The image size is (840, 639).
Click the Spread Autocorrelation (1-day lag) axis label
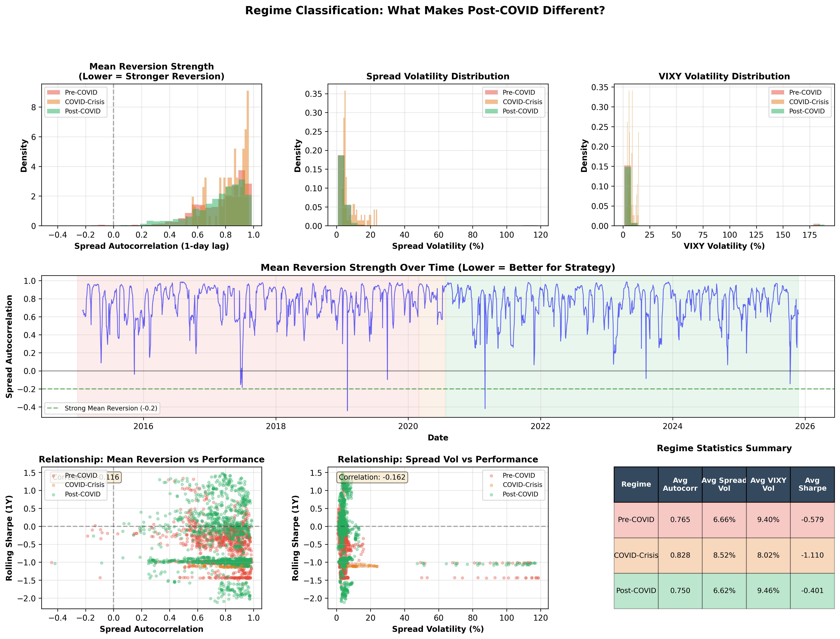pos(151,246)
